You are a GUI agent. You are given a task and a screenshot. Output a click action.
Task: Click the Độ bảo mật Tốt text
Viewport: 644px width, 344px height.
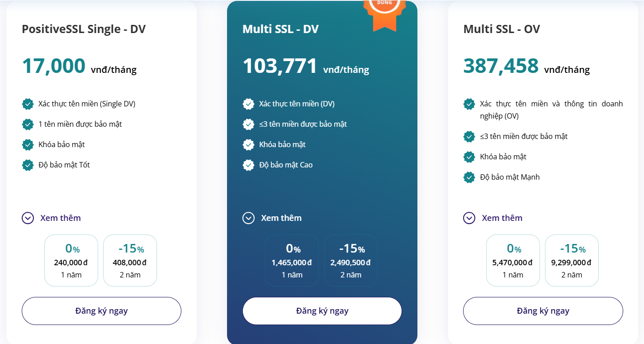(x=64, y=165)
